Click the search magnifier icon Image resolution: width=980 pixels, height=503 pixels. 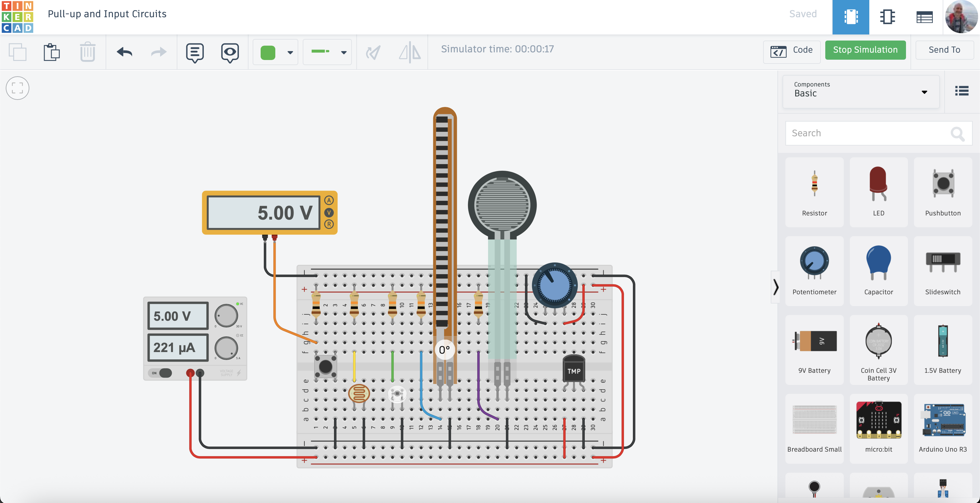tap(957, 133)
